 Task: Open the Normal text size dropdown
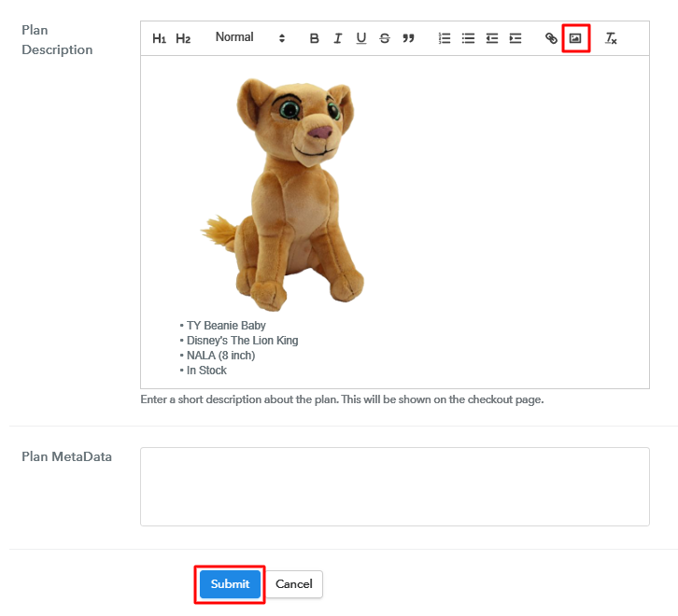[x=250, y=37]
